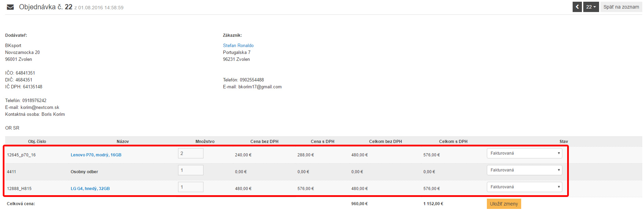Click the Množstvo column header

205,142
